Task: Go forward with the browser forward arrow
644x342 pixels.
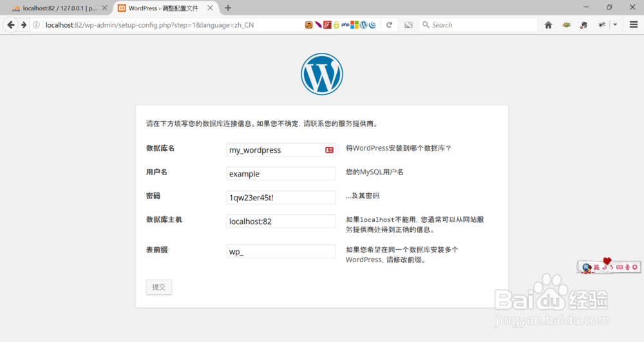Action: click(24, 25)
